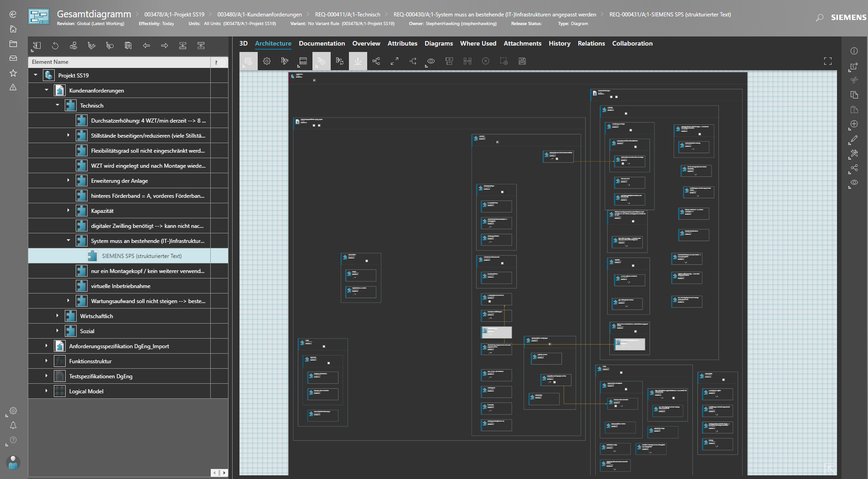The image size is (868, 479).
Task: Open the Favorites star in the left navigation bar
Action: point(13,73)
